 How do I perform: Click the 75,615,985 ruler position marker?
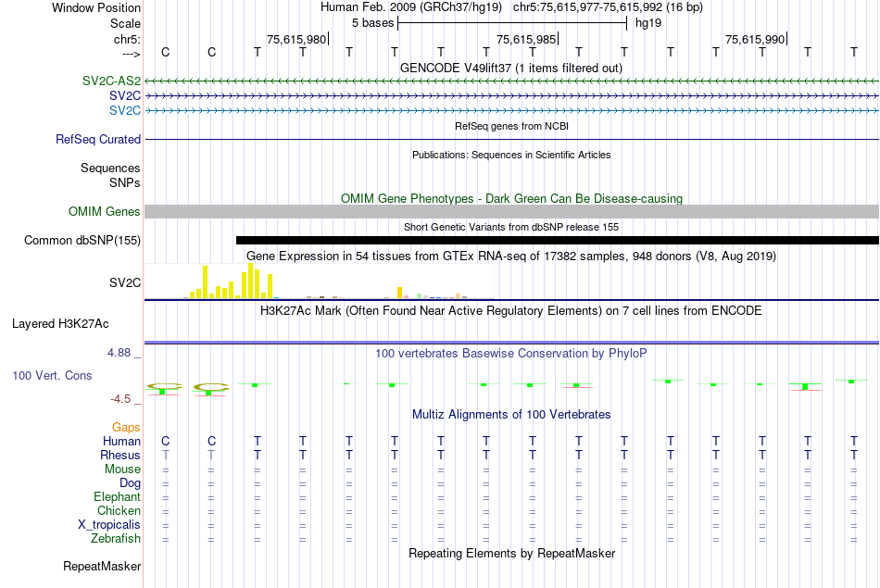coord(526,39)
